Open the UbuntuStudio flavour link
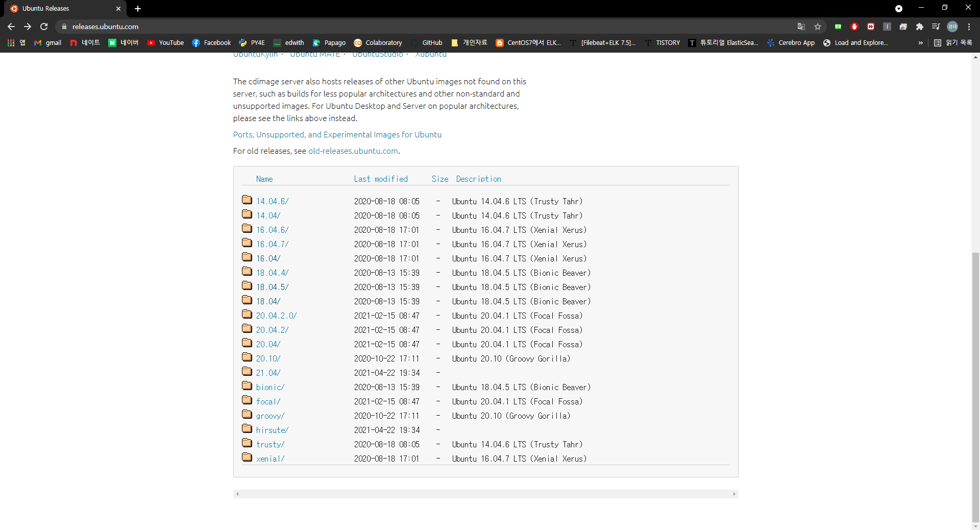Screen dimensions: 980x530 click(378, 55)
